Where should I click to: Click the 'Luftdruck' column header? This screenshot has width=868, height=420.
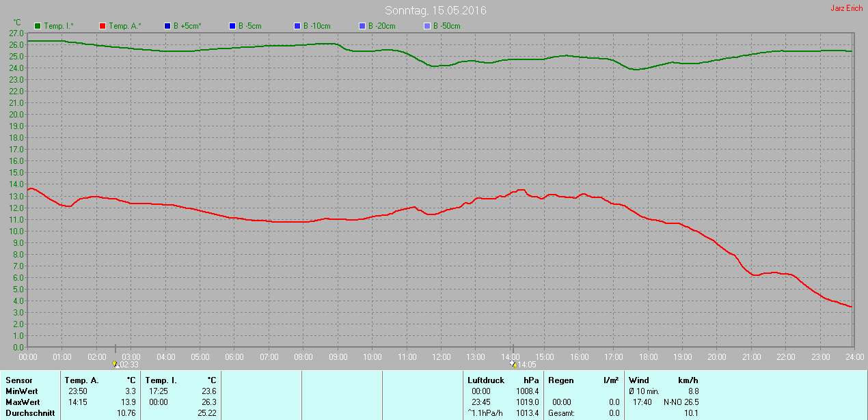point(486,380)
